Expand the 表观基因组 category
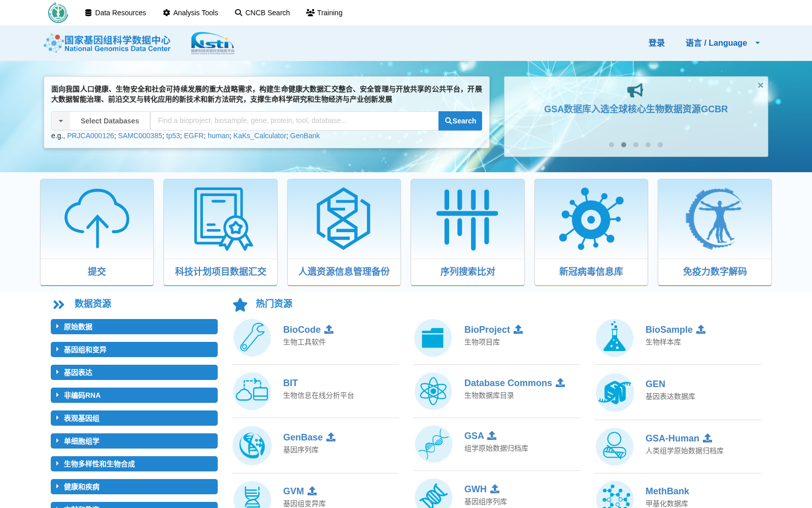812x508 pixels. 134,418
